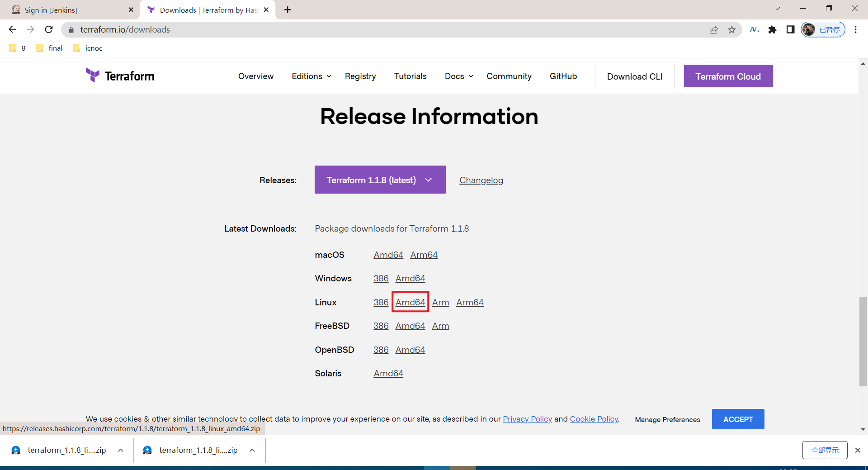
Task: Open the Cookie Policy link
Action: tap(594, 419)
